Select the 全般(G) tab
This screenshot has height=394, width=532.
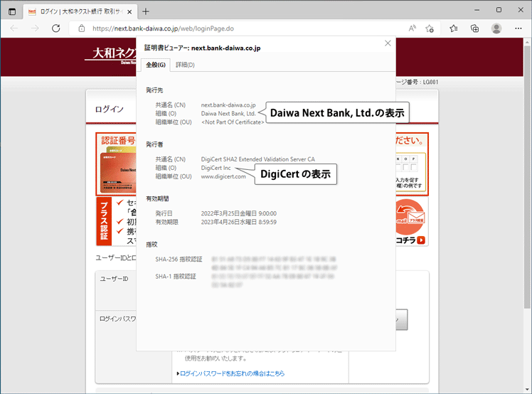click(156, 65)
